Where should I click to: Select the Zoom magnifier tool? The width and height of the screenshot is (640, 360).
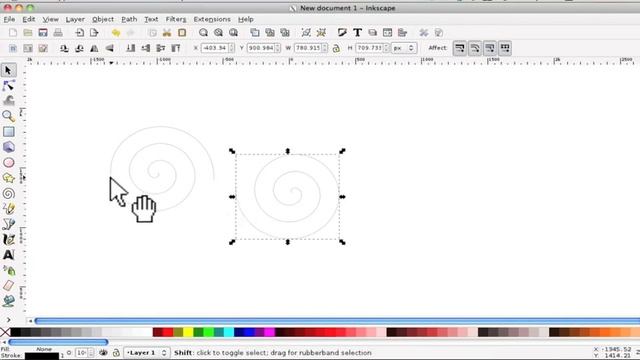8,116
